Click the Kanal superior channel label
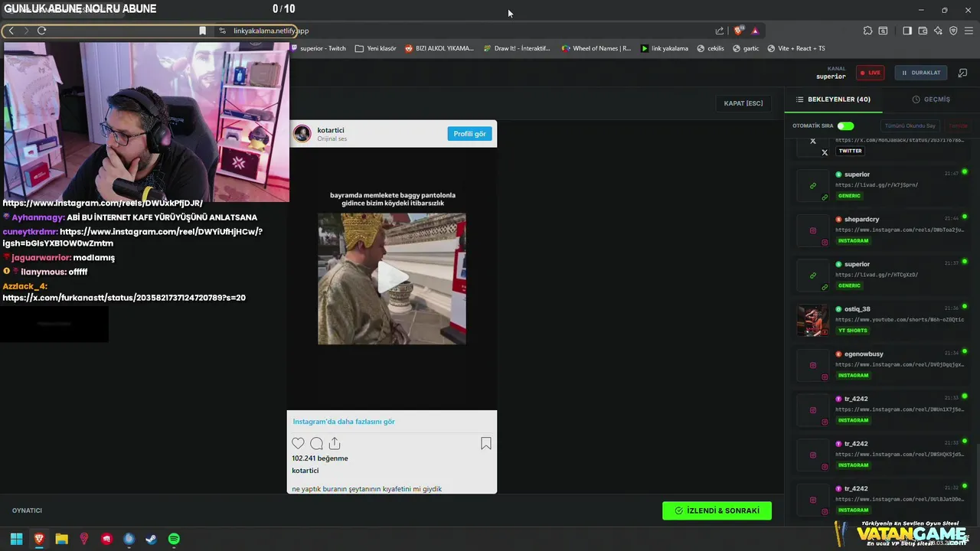980x551 pixels. (831, 73)
